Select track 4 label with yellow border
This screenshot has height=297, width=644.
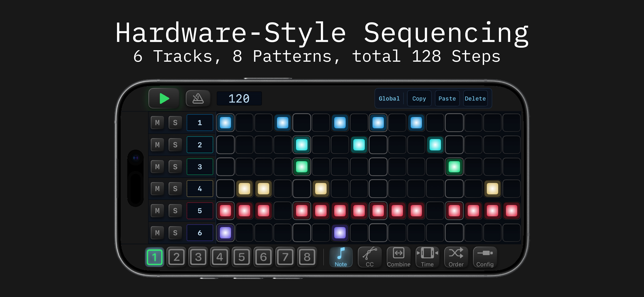point(200,189)
